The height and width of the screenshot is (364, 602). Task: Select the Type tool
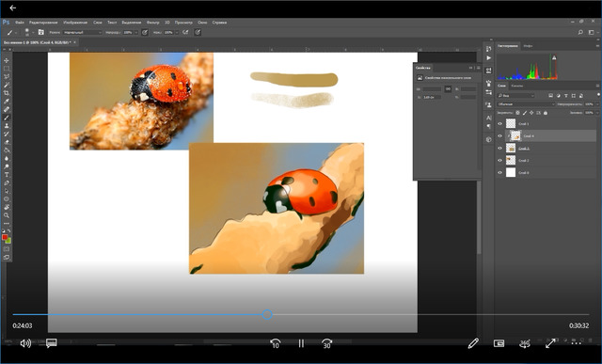(7, 175)
